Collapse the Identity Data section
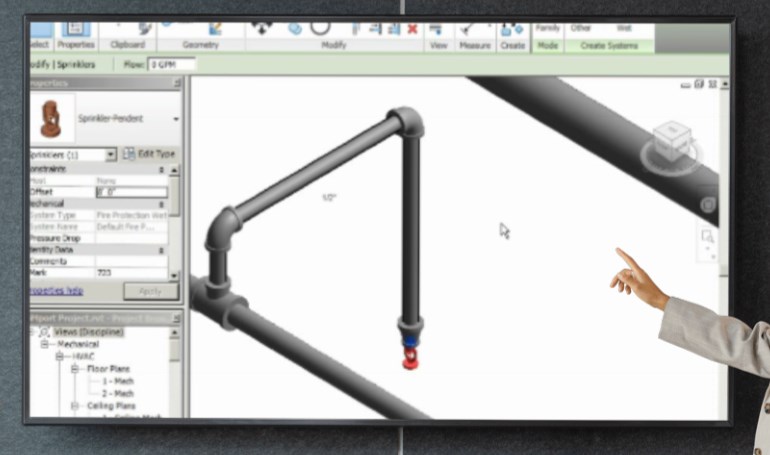The image size is (770, 455). tap(161, 250)
